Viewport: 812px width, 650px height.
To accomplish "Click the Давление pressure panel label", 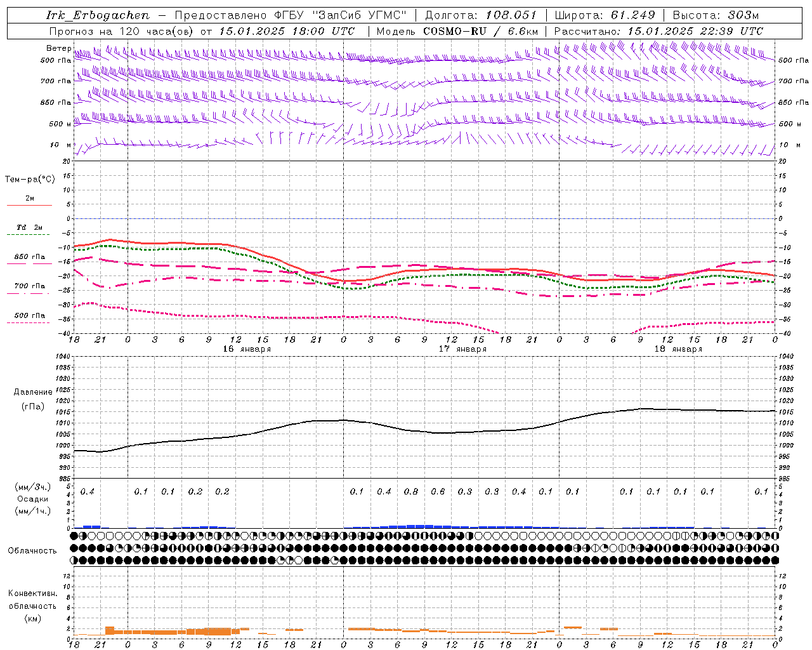I will (x=32, y=392).
